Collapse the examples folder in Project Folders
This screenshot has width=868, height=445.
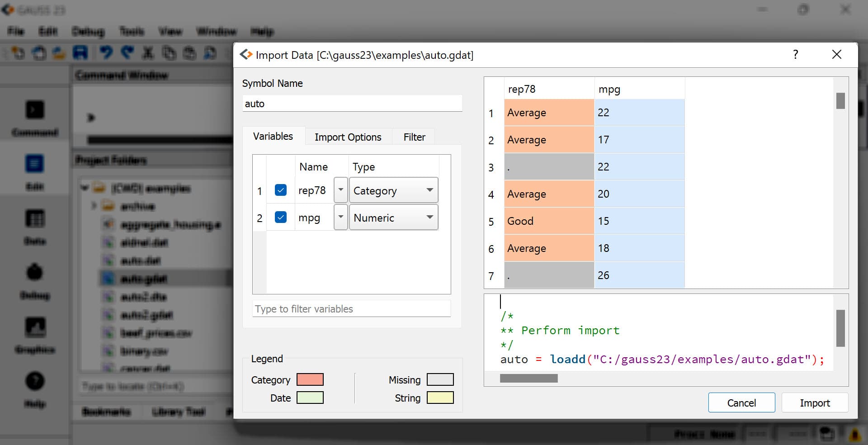(84, 188)
